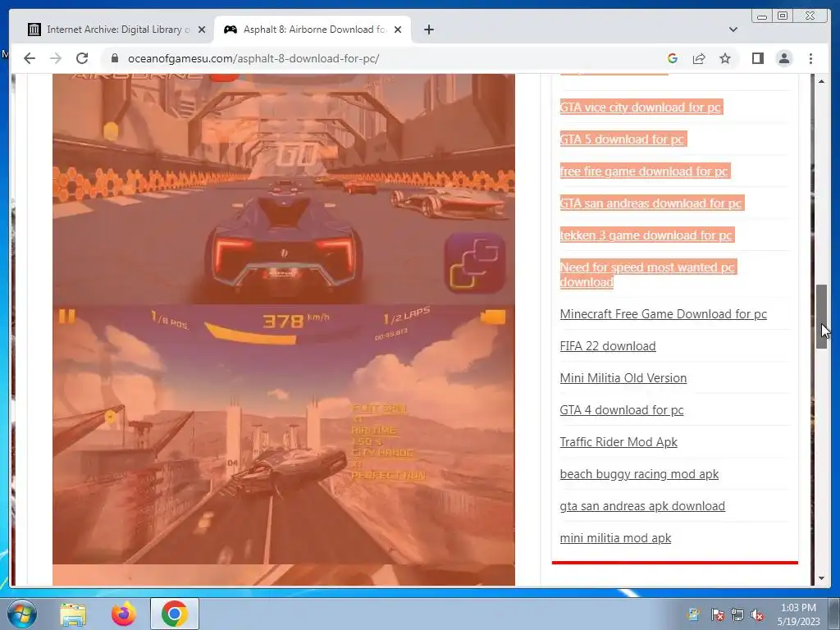Launch Firefox from the taskbar
Screen dimensions: 840x630
click(x=123, y=614)
